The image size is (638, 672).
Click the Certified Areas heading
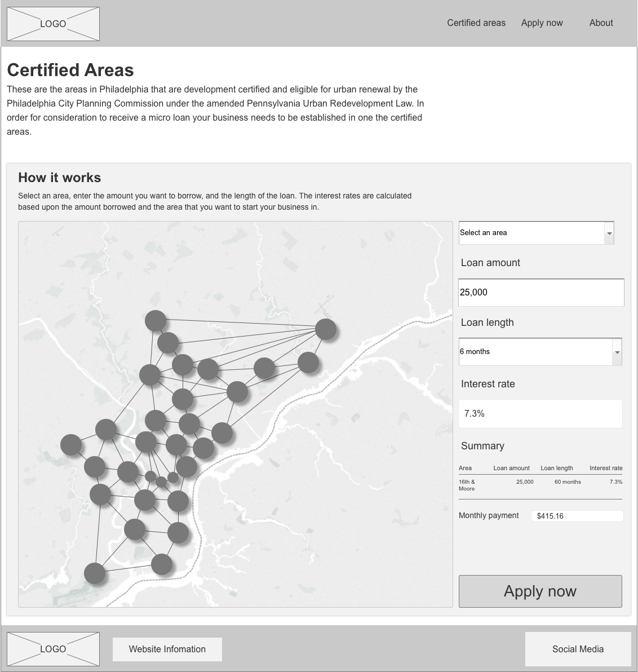click(x=70, y=70)
